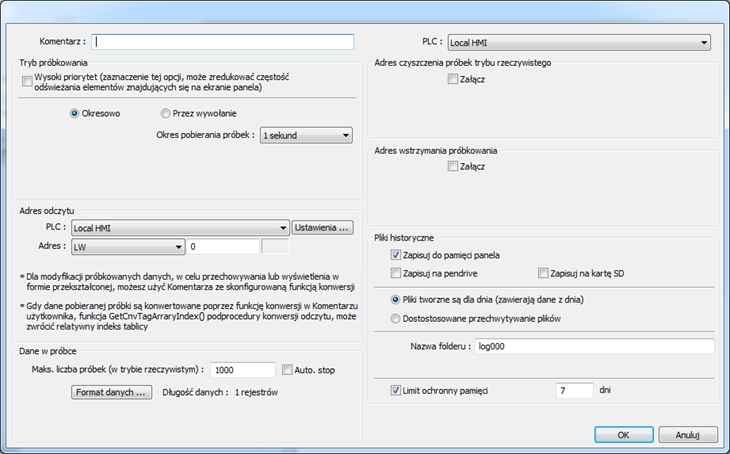The width and height of the screenshot is (730, 454).
Task: Enable Zapisuj na pendrive checkbox
Action: tap(396, 273)
